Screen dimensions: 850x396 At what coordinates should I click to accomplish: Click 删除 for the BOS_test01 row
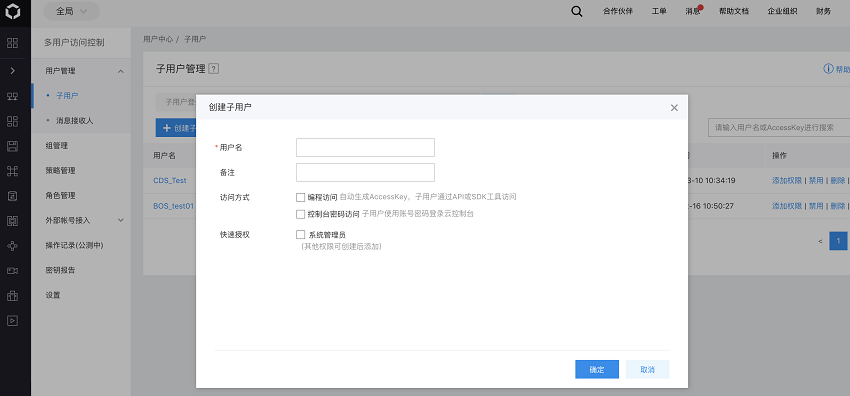838,206
